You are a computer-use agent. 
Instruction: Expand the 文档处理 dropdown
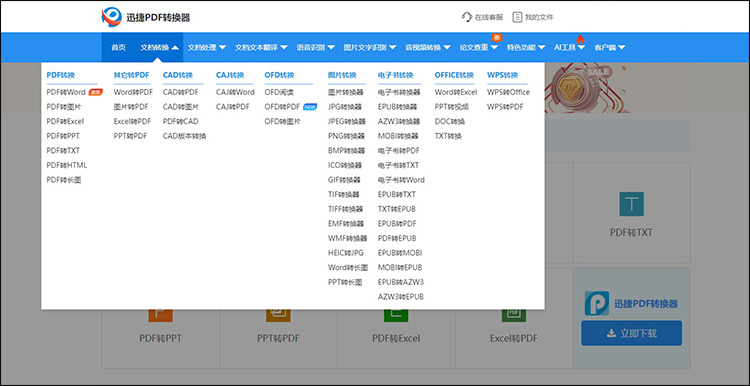pyautogui.click(x=207, y=47)
